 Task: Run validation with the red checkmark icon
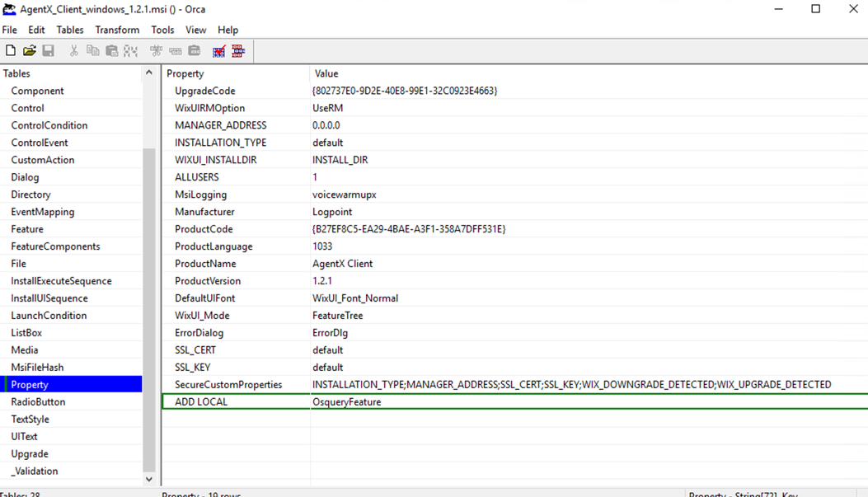[219, 51]
